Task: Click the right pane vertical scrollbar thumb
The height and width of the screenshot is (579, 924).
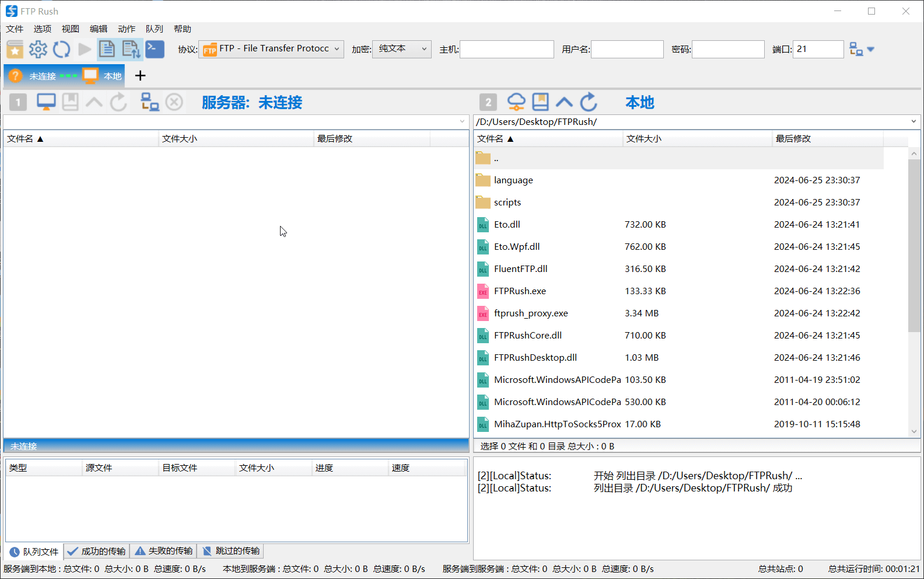Action: click(914, 245)
